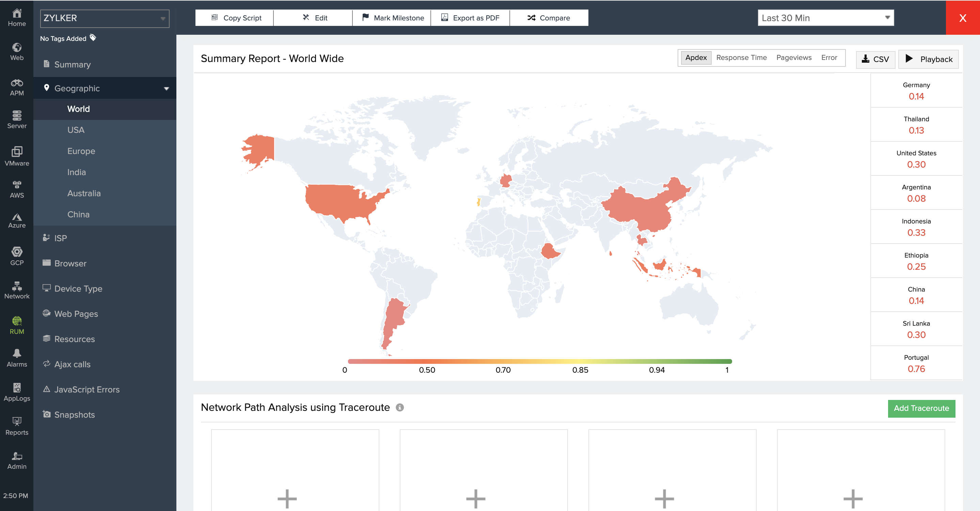Collapse the Geographic section arrow
The width and height of the screenshot is (980, 511).
click(166, 89)
